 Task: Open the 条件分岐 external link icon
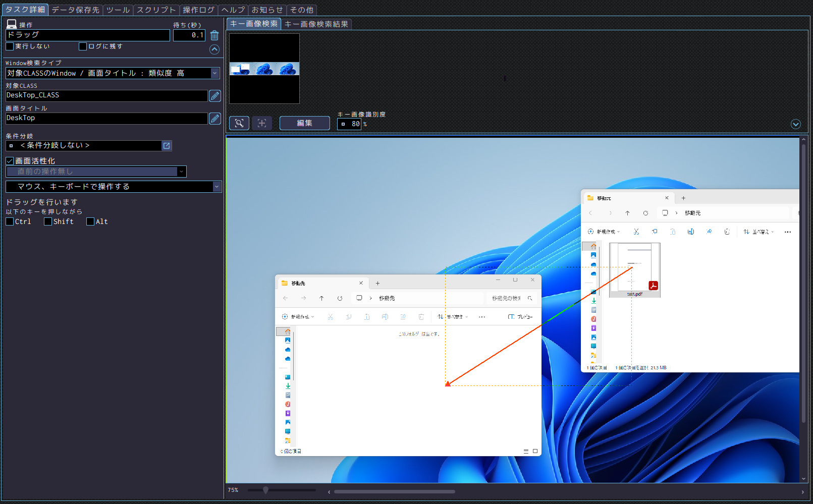167,146
